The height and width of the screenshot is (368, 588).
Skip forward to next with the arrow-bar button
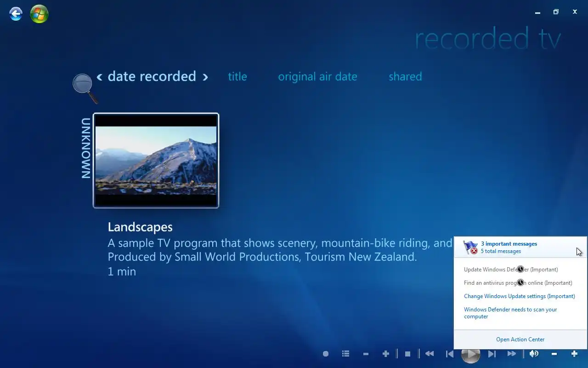492,354
